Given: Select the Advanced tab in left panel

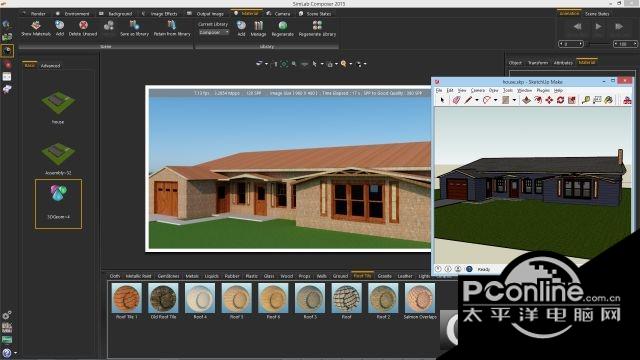Looking at the screenshot, I should 50,65.
